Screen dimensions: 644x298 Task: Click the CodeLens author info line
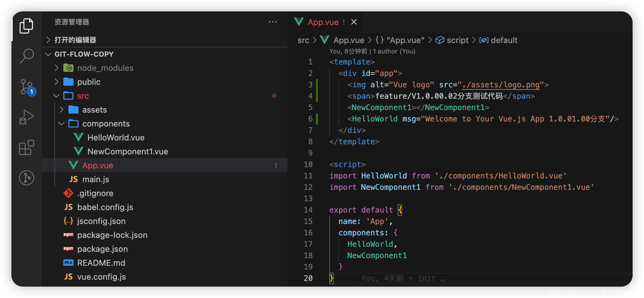(372, 51)
